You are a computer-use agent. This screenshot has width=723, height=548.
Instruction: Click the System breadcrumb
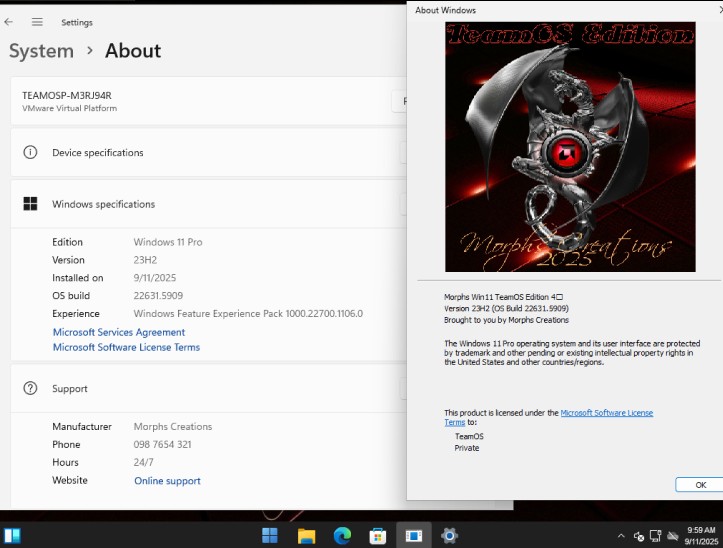click(41, 51)
